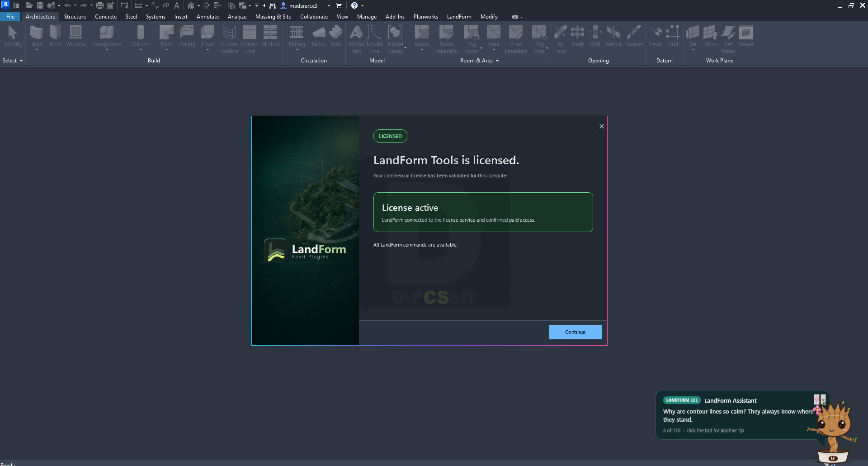This screenshot has width=868, height=466.
Task: Select the Model Group tool
Action: (396, 39)
